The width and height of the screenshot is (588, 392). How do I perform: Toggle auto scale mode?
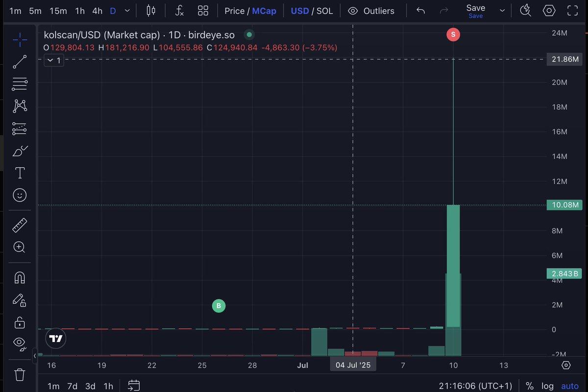(570, 386)
